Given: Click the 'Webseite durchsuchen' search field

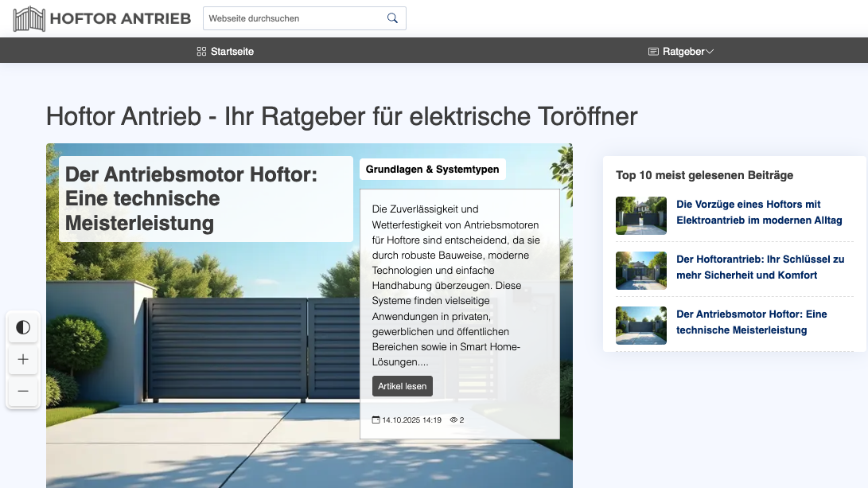Looking at the screenshot, I should [x=294, y=18].
